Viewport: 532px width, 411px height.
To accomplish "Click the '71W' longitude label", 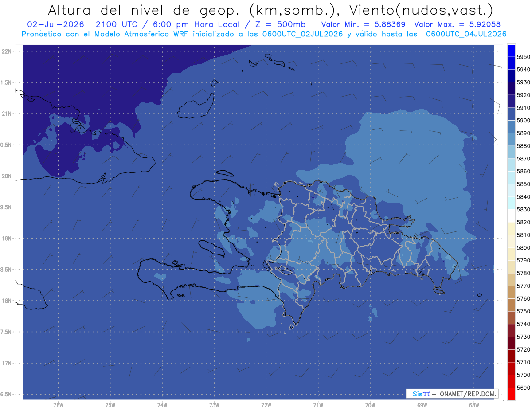I will tap(318, 405).
